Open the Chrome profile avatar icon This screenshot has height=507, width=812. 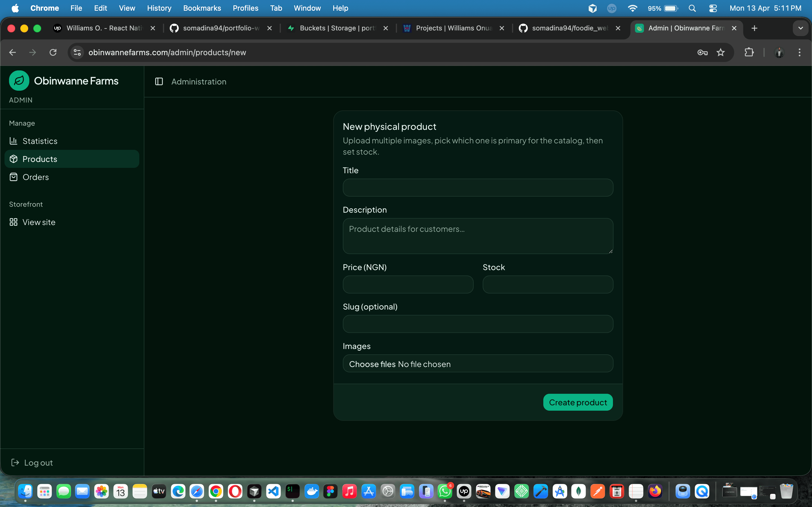click(779, 52)
